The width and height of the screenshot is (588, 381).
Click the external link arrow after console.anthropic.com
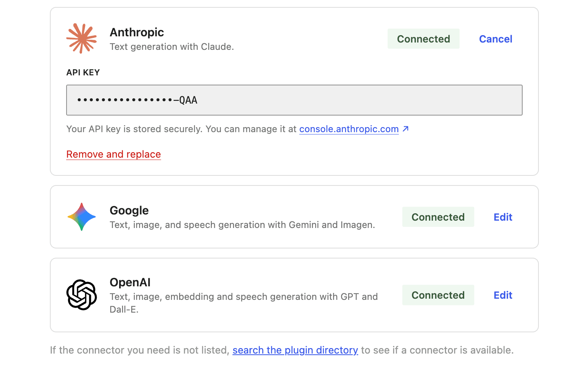(405, 129)
